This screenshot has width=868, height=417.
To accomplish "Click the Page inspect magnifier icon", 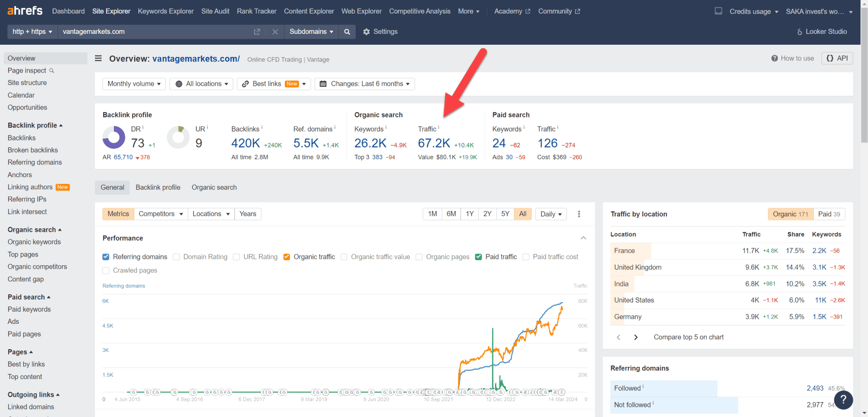I will tap(52, 70).
